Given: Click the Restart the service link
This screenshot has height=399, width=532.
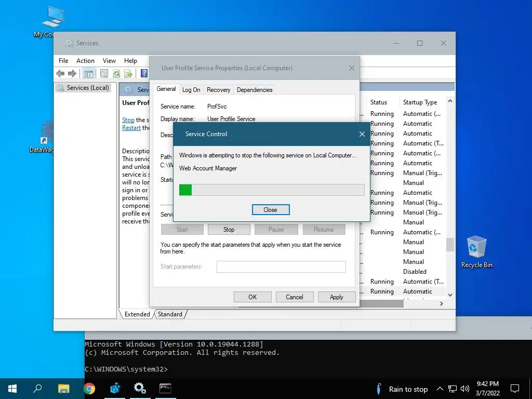Looking at the screenshot, I should point(131,128).
